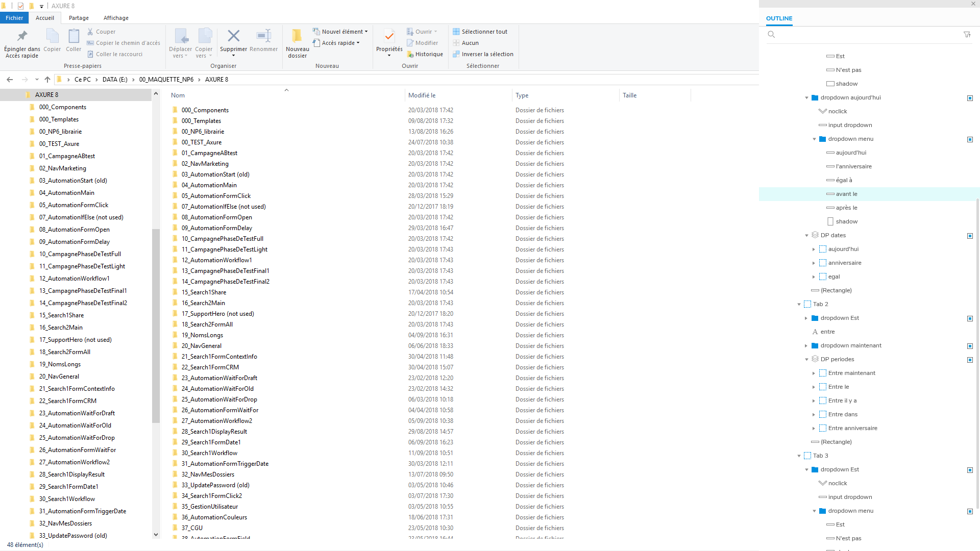Create a Nouveau dossier
Viewport: 980px width, 551px height.
pyautogui.click(x=297, y=37)
